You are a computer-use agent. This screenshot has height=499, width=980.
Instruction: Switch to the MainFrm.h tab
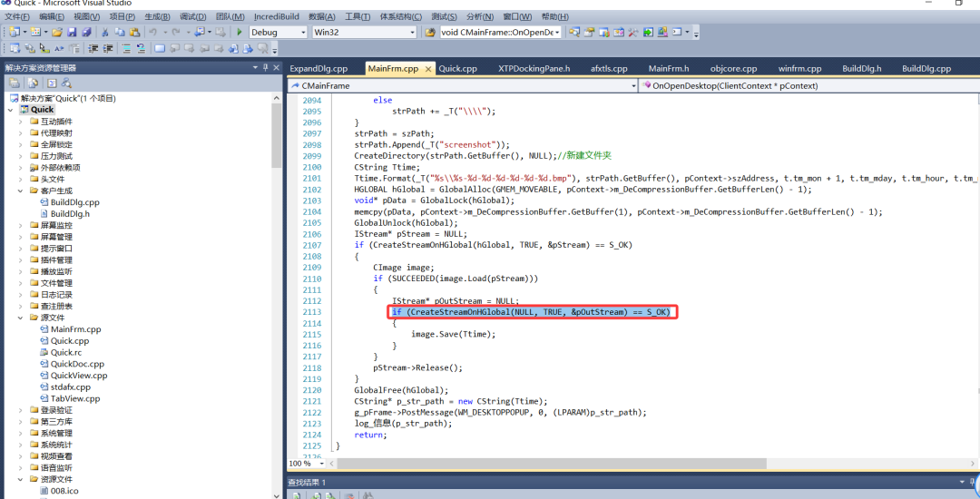668,68
